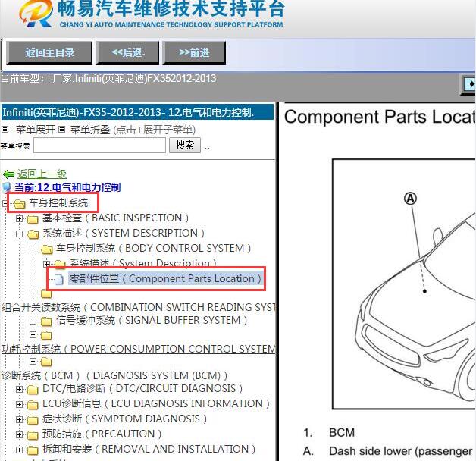Focus the 菜单搜索 input field

(99, 145)
